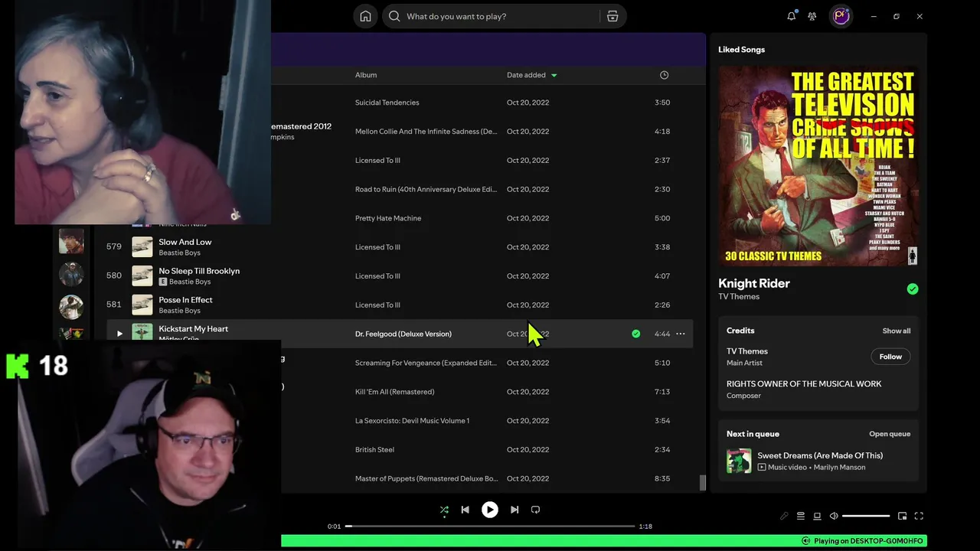Select Posse In Effect track title

point(185,300)
